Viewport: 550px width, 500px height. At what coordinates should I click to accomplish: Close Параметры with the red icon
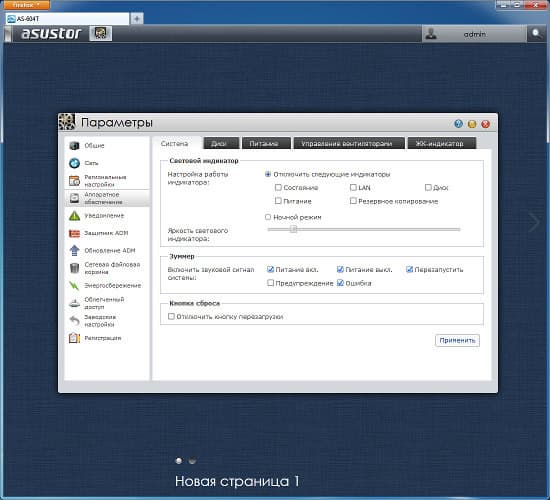click(x=485, y=124)
